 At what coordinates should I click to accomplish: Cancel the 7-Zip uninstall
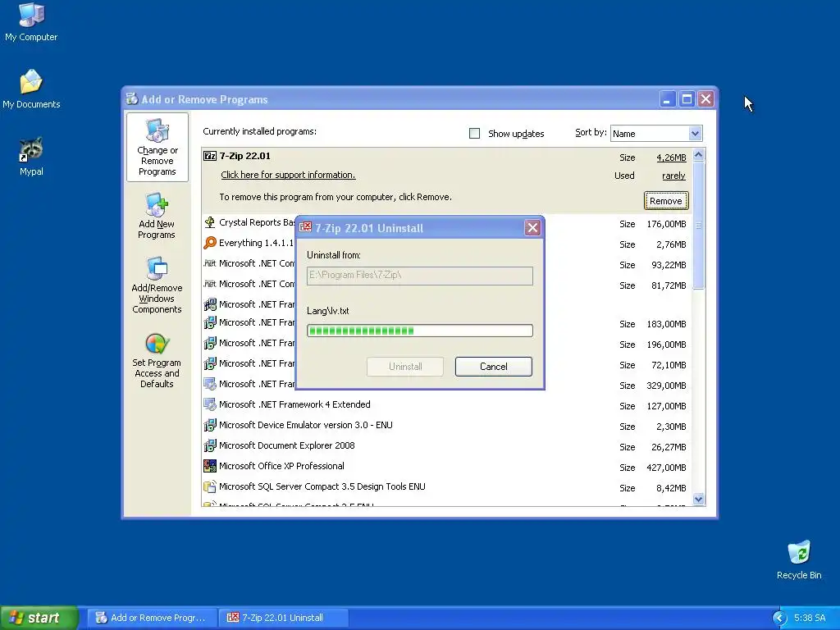coord(493,367)
